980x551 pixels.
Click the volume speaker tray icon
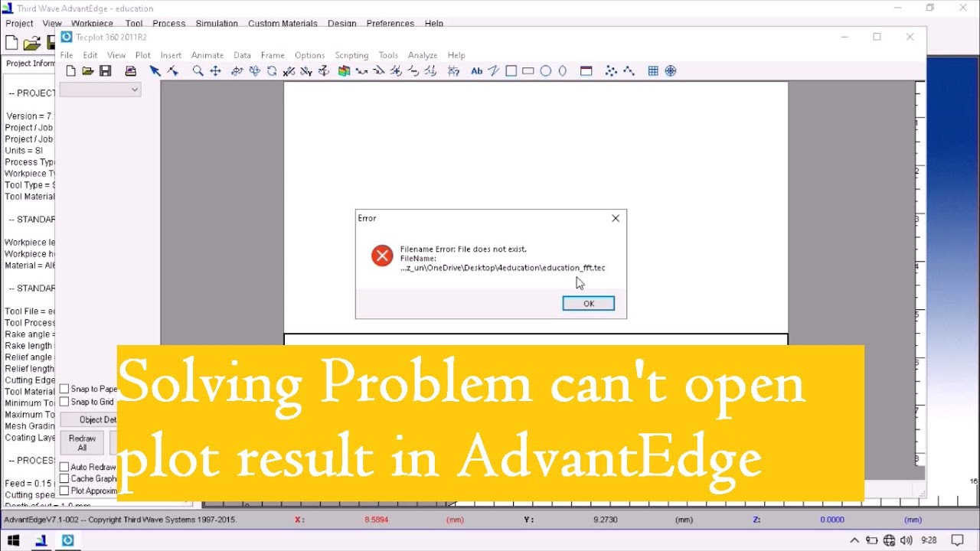click(906, 540)
